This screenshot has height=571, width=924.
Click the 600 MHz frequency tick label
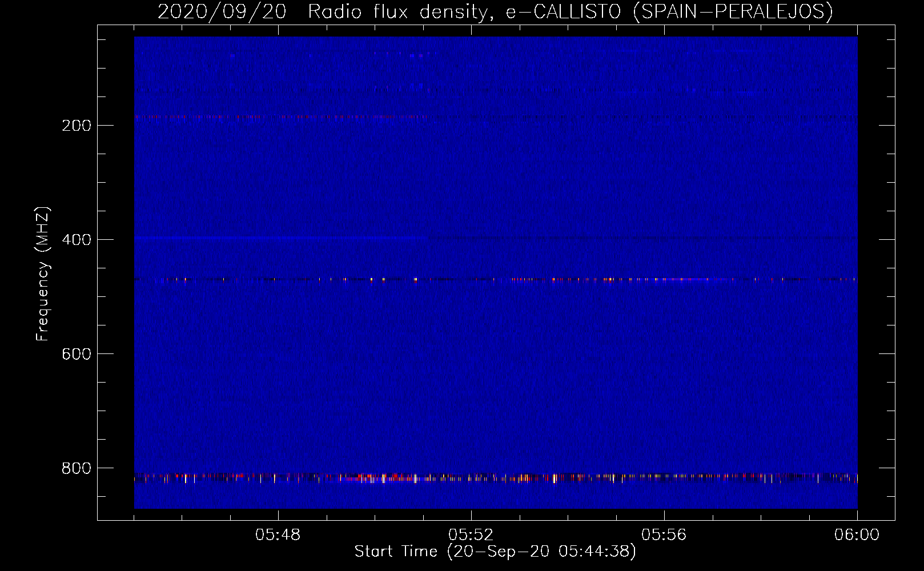(x=77, y=354)
